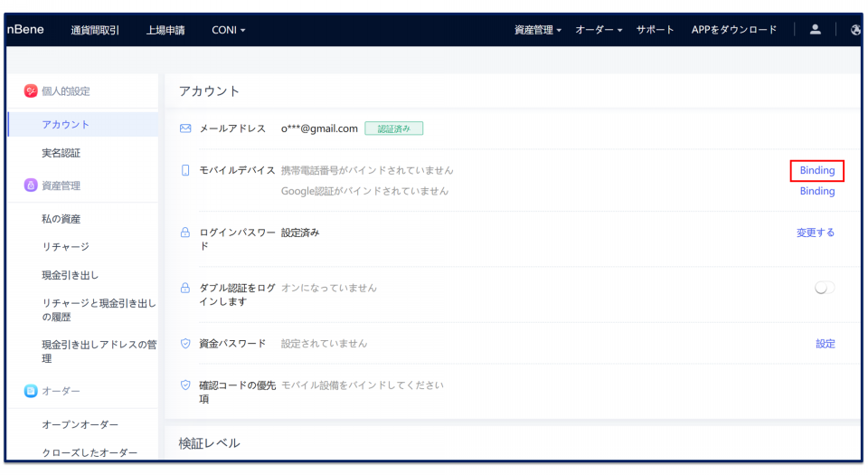The width and height of the screenshot is (868, 475).
Task: Click the lock icon beside ダブル認証をログインします
Action: coord(185,288)
